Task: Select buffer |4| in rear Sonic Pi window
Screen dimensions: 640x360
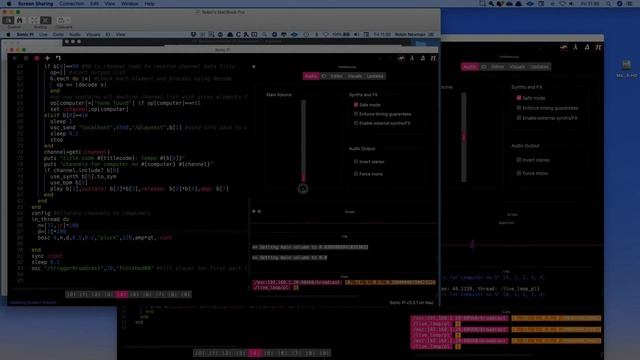Action: pos(255,353)
